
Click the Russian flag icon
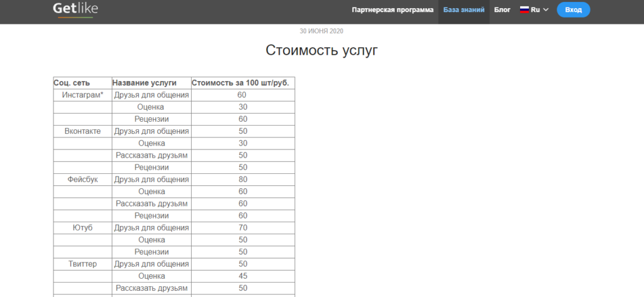(524, 10)
